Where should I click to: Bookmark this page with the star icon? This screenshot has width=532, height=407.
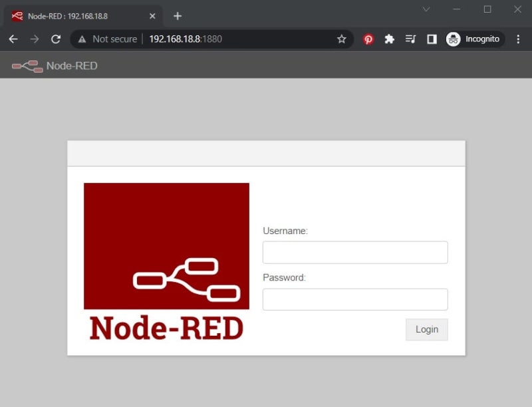(342, 39)
